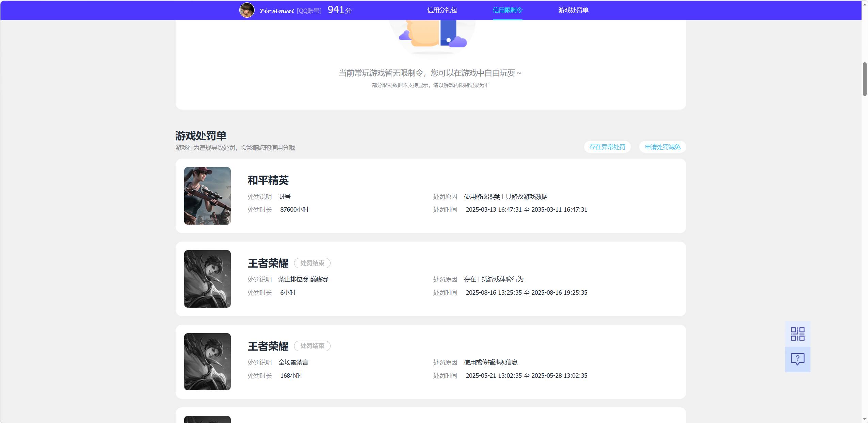Click 申请处罚减免 button
Viewport: 868px width, 423px height.
tap(662, 147)
